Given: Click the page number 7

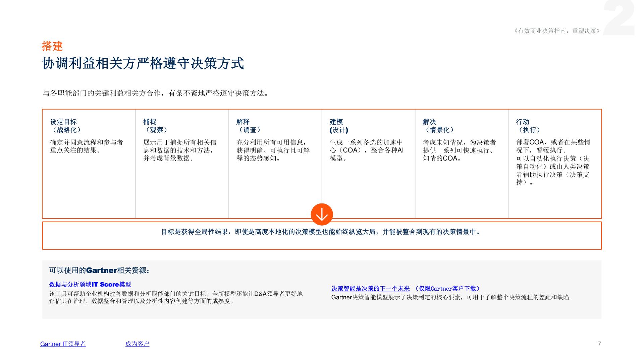Looking at the screenshot, I should pyautogui.click(x=599, y=344).
